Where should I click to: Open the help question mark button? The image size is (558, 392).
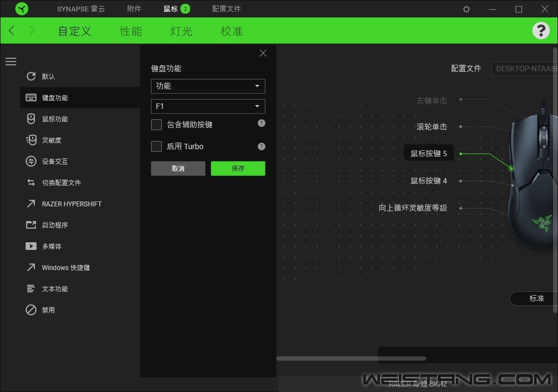click(x=541, y=30)
